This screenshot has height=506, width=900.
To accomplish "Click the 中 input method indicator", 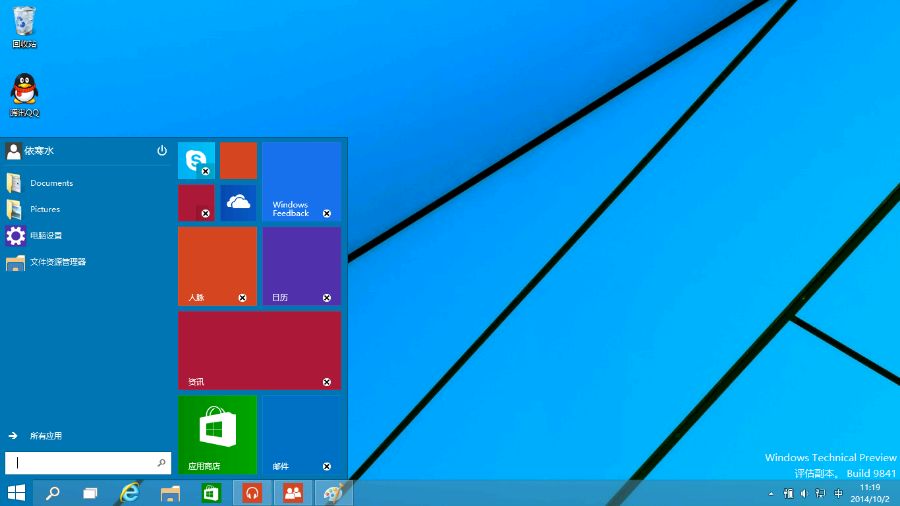I will 838,493.
